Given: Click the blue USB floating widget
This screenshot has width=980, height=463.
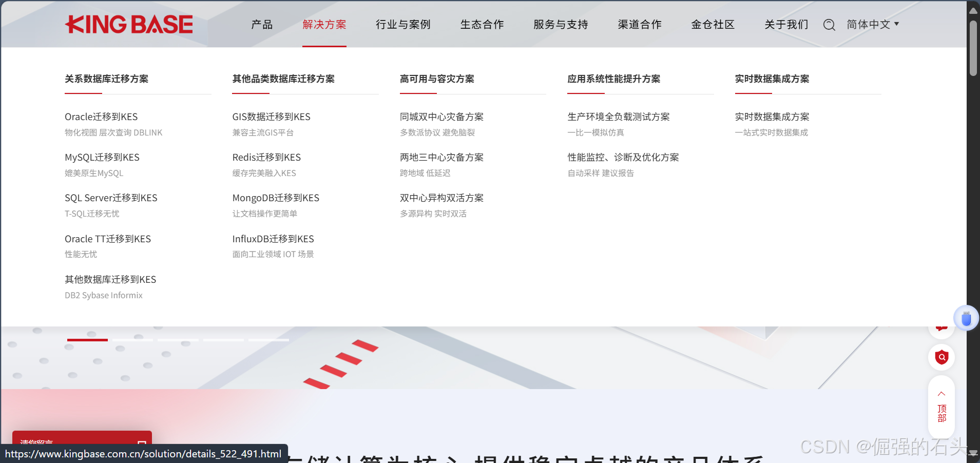Looking at the screenshot, I should [x=966, y=319].
